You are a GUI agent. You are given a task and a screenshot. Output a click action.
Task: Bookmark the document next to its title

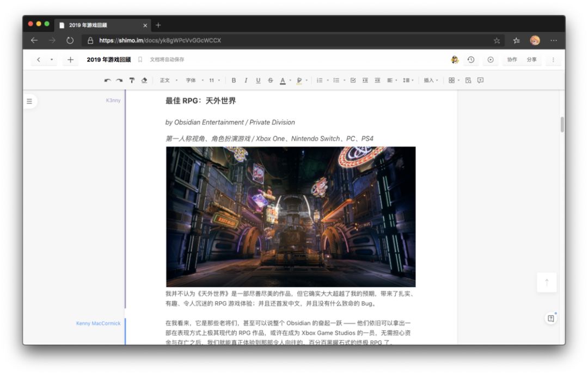(140, 59)
